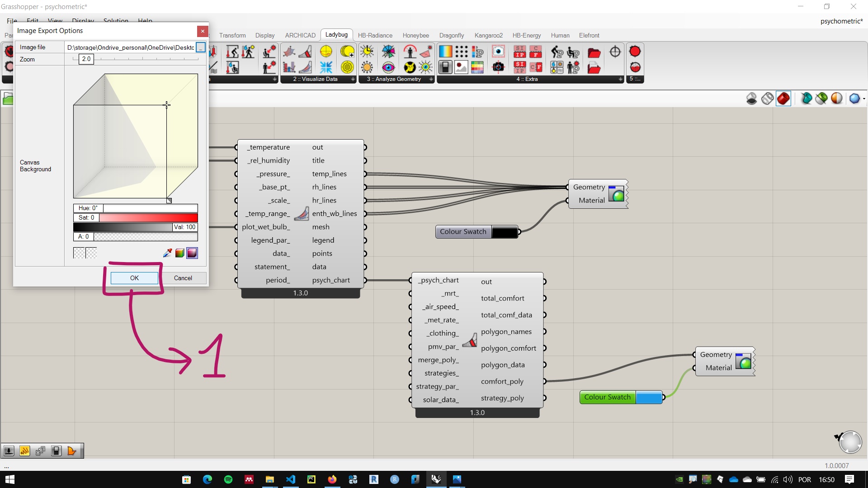
Task: Click the psych_chart output of first component
Action: click(331, 280)
